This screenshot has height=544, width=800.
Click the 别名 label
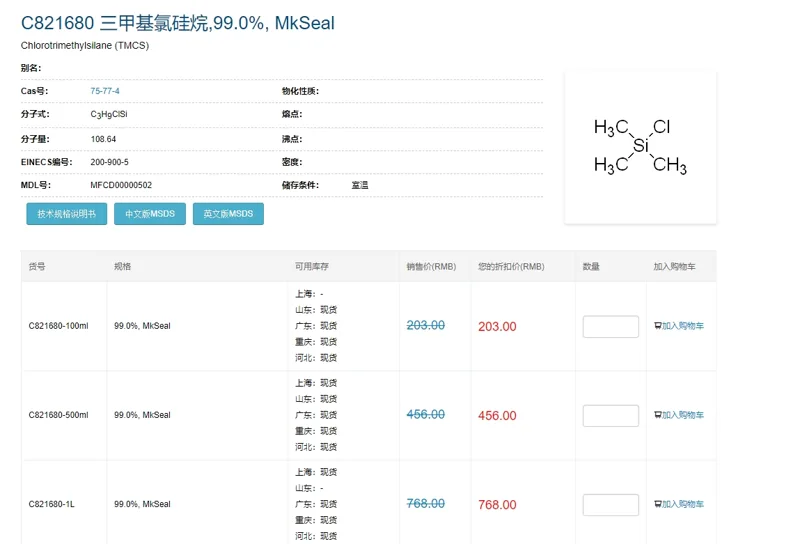pos(31,68)
